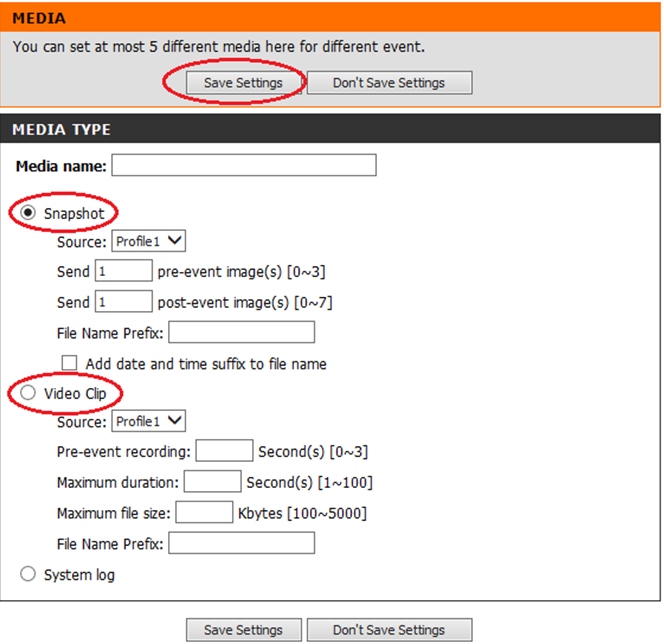
Task: Enable Add date and time suffix checkbox
Action: tap(70, 363)
